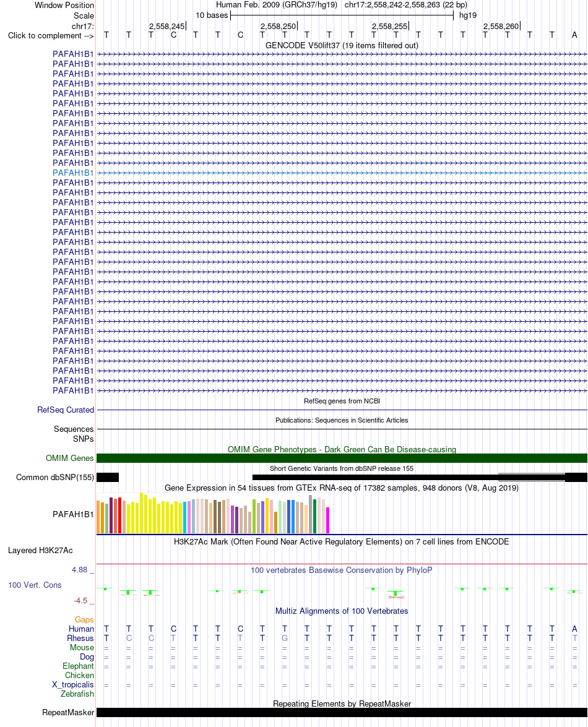
Task: Select leftmost small black dbSNP variant block
Action: [x=108, y=477]
